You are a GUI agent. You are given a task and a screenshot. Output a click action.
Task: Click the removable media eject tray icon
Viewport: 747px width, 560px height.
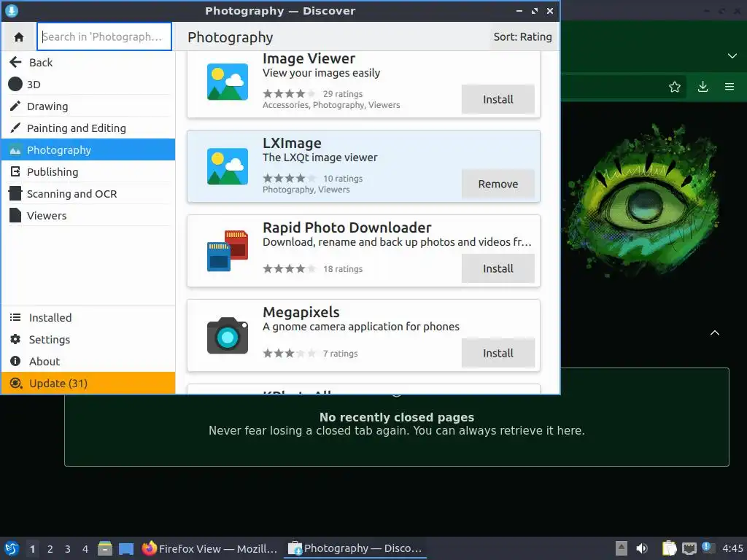(621, 548)
